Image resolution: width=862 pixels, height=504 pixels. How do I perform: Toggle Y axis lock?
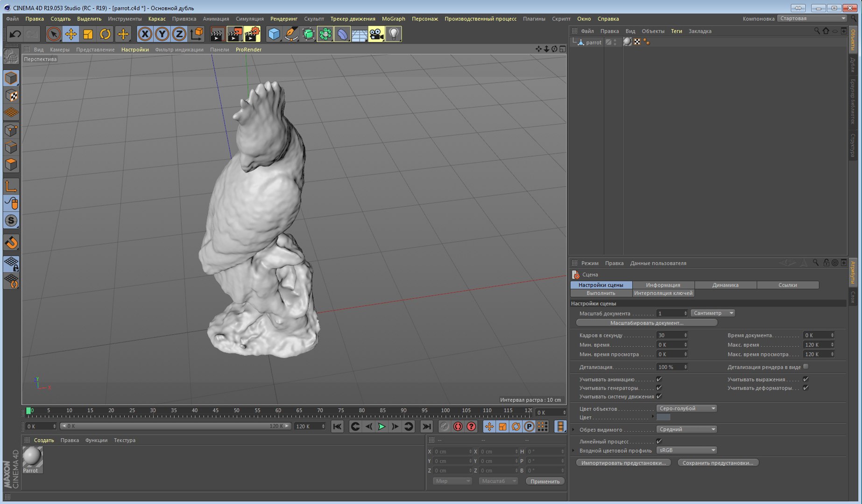coord(162,34)
